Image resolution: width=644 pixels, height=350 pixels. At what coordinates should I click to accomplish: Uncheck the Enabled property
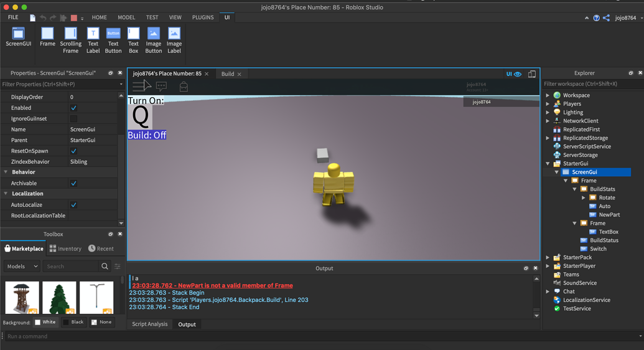(73, 108)
